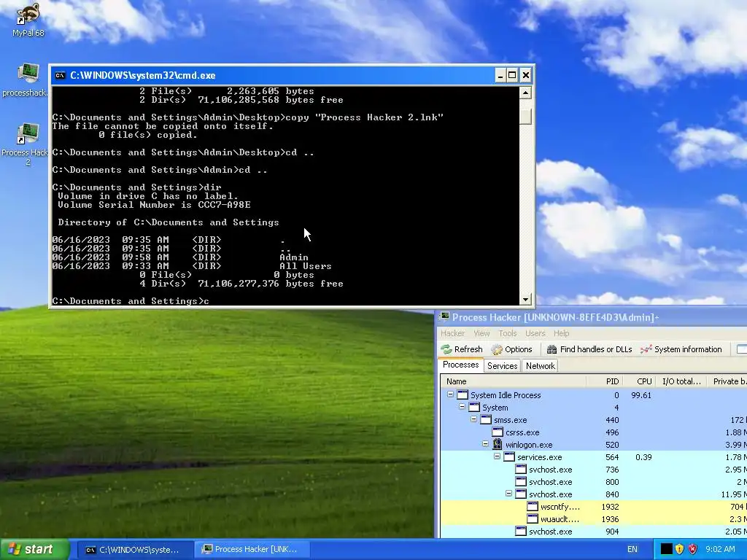This screenshot has height=560, width=747.
Task: Click the 9:02 AM taskbar clock
Action: point(720,549)
